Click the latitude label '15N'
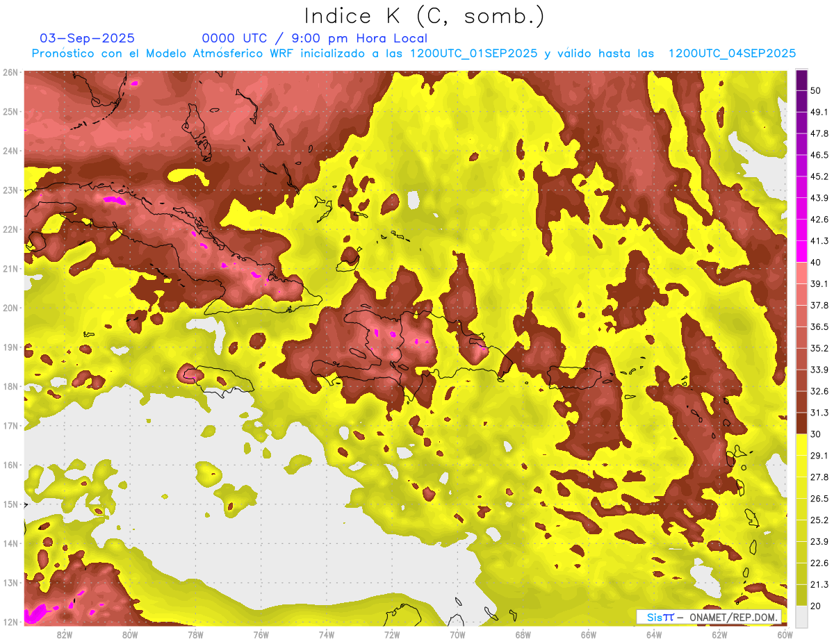Screen dimensions: 834x644 pos(10,504)
